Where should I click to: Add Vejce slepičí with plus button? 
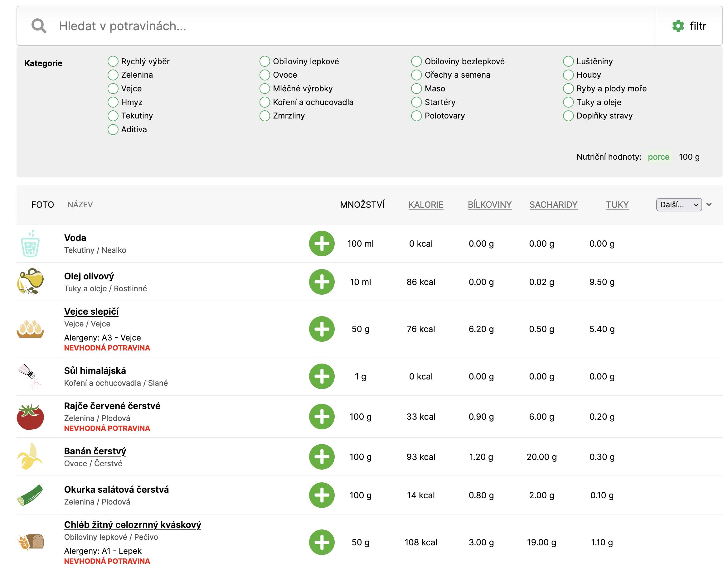pos(322,329)
